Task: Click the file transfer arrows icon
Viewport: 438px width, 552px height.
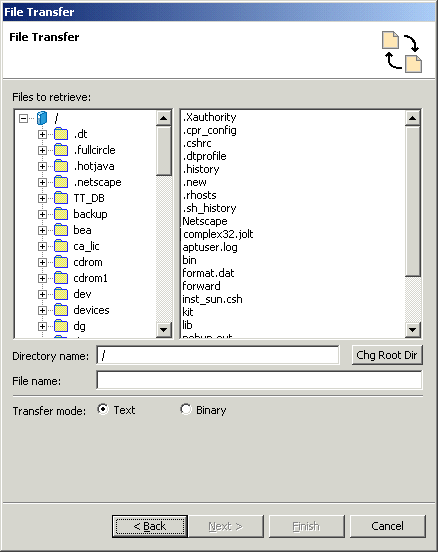Action: [402, 52]
